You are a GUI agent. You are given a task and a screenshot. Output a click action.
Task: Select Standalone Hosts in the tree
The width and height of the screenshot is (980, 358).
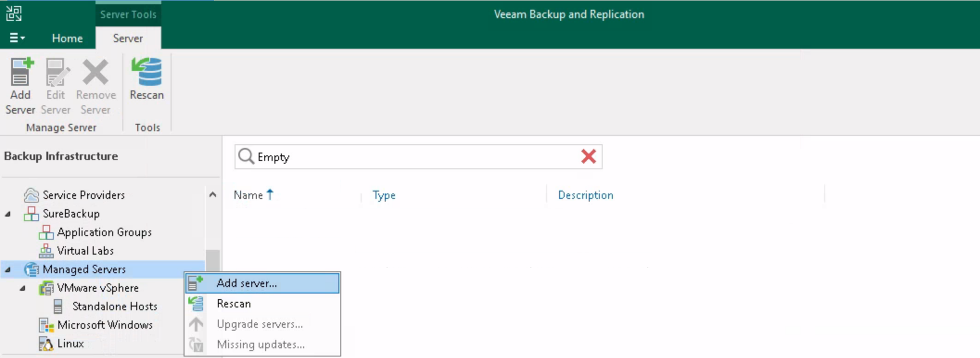tap(115, 307)
